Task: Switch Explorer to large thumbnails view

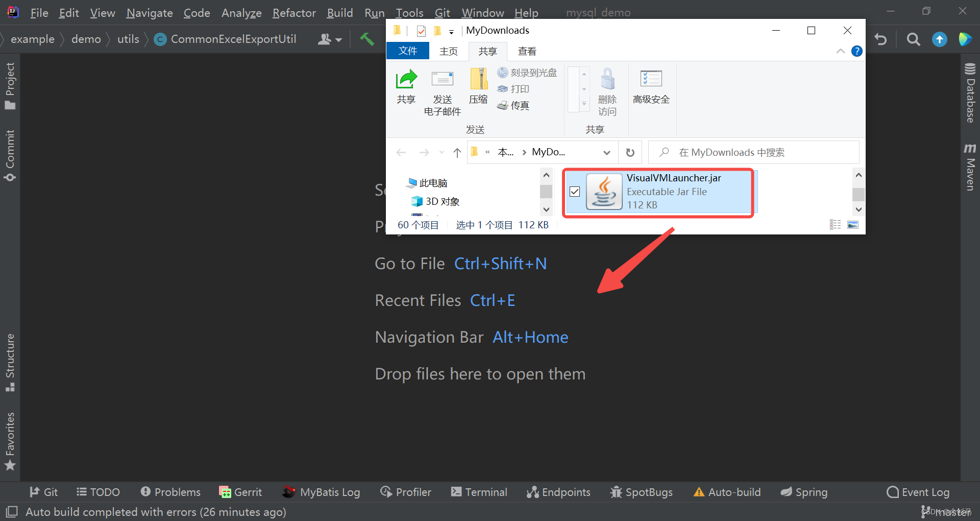Action: point(853,224)
